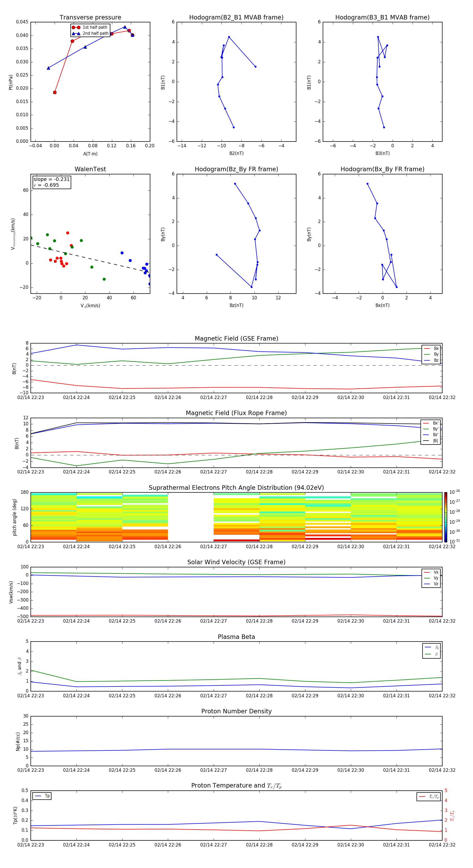This screenshot has height=868, width=473.
Task: Click the 'r = -0.695' annotation
Action: [x=47, y=185]
